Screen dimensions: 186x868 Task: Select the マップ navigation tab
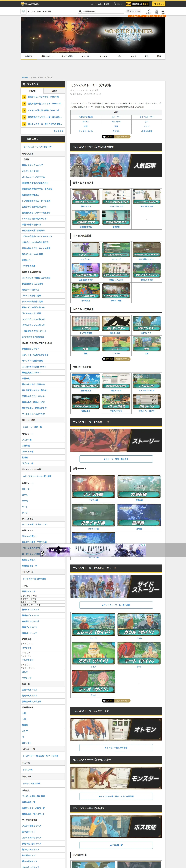133,56
